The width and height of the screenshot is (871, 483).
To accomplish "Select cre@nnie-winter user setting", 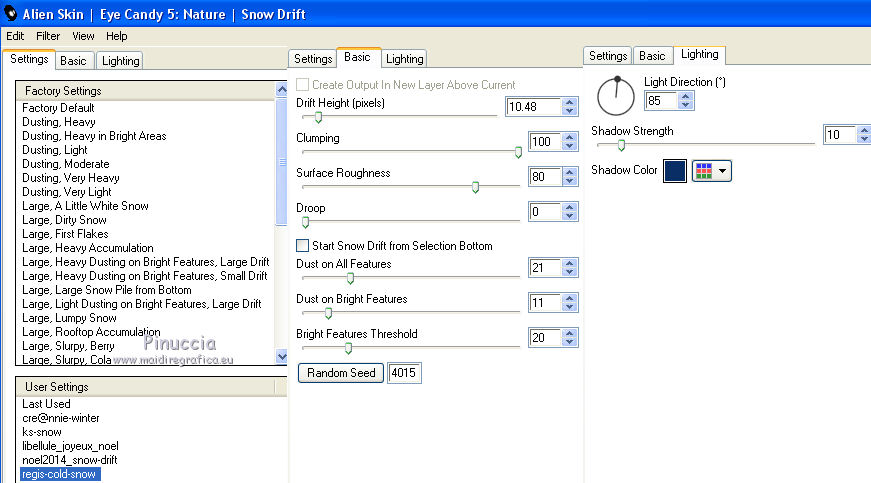I will pos(61,417).
